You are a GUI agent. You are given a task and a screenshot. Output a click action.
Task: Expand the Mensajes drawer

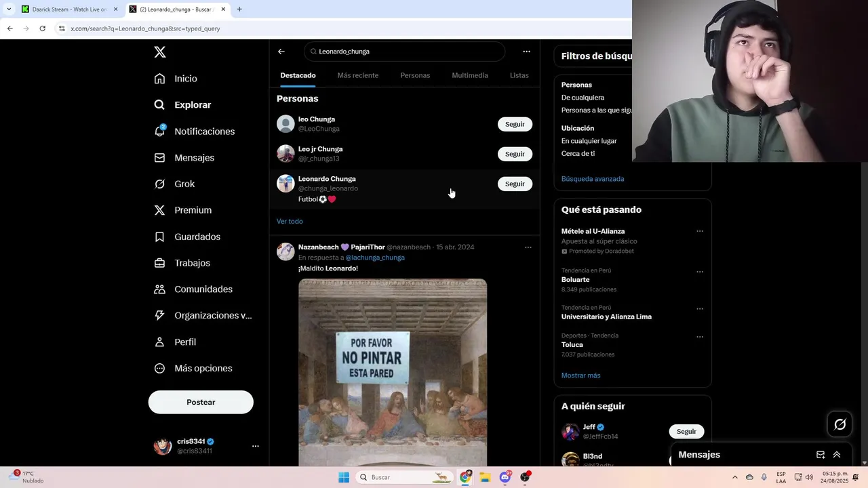tap(837, 455)
